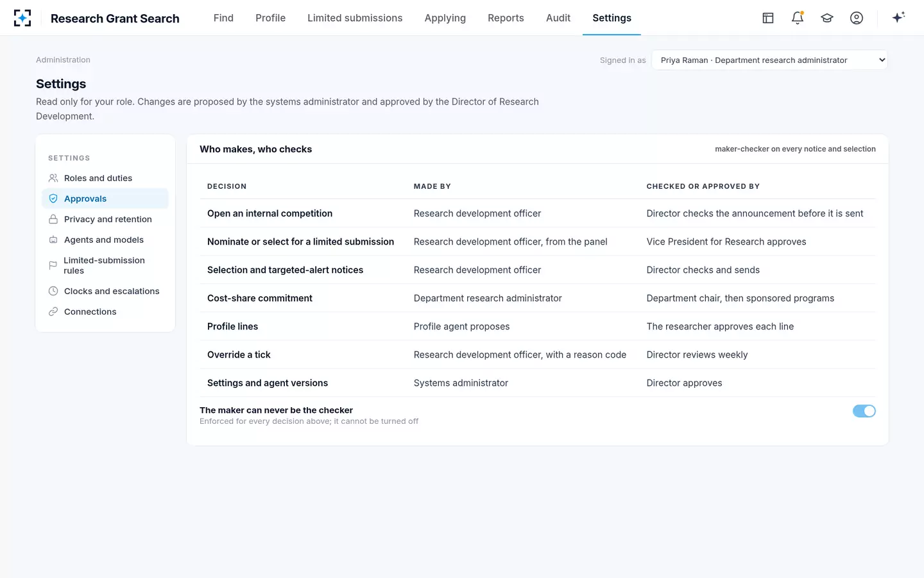This screenshot has width=924, height=578.
Task: Click the Override a tick decision row
Action: (x=538, y=355)
